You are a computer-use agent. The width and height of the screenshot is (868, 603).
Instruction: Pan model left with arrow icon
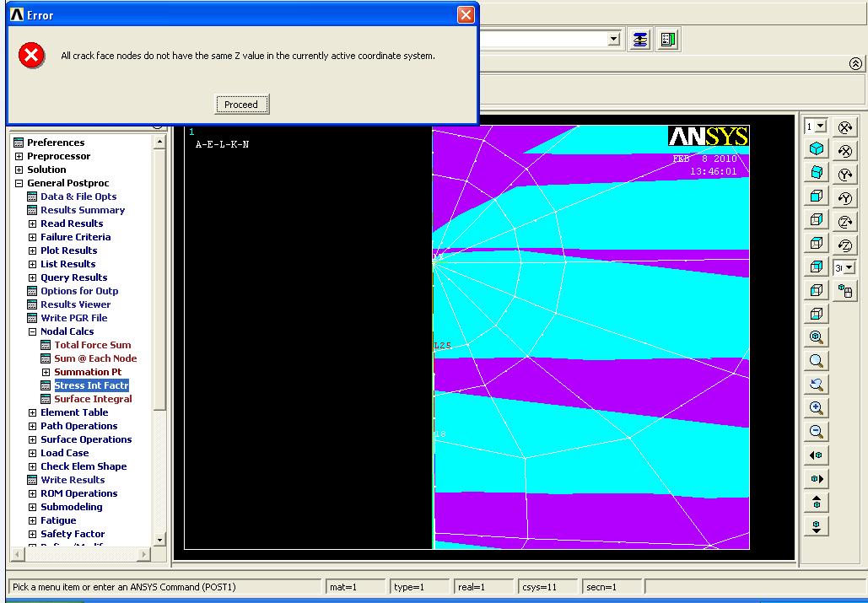(x=817, y=455)
